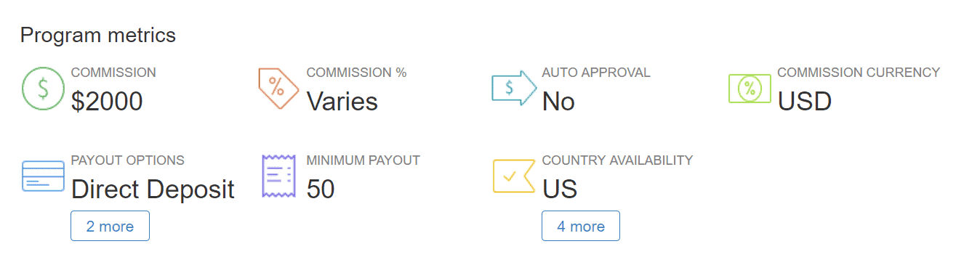Screen dimensions: 980x265
Task: Show 4 more available countries
Action: click(x=581, y=226)
